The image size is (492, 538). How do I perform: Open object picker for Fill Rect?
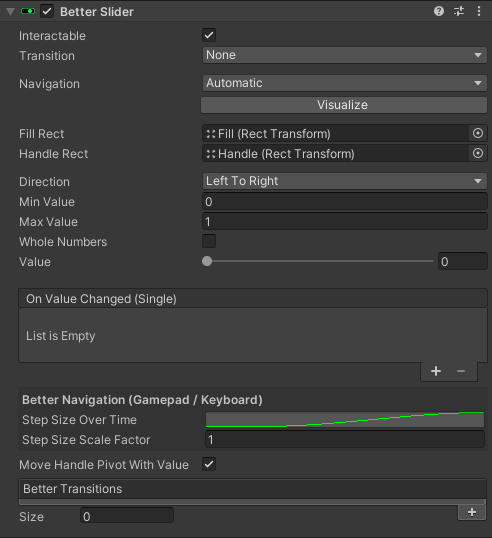click(478, 133)
